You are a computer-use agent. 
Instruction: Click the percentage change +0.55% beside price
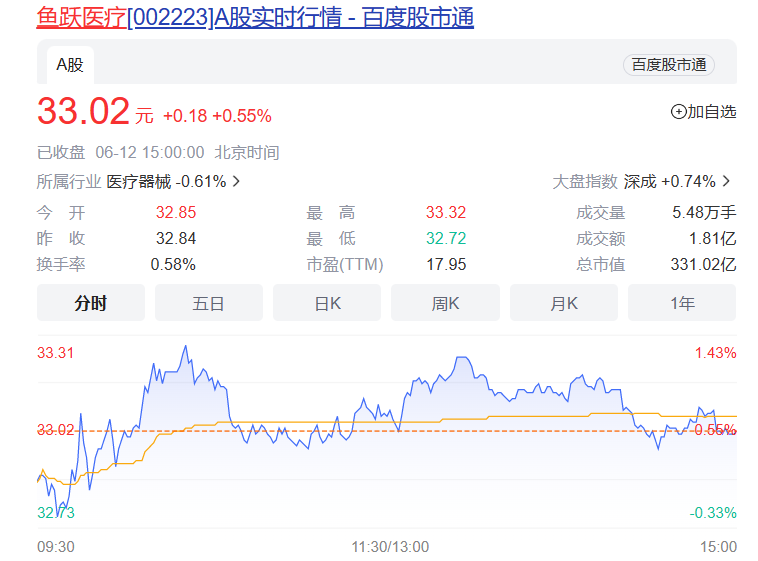coord(242,116)
